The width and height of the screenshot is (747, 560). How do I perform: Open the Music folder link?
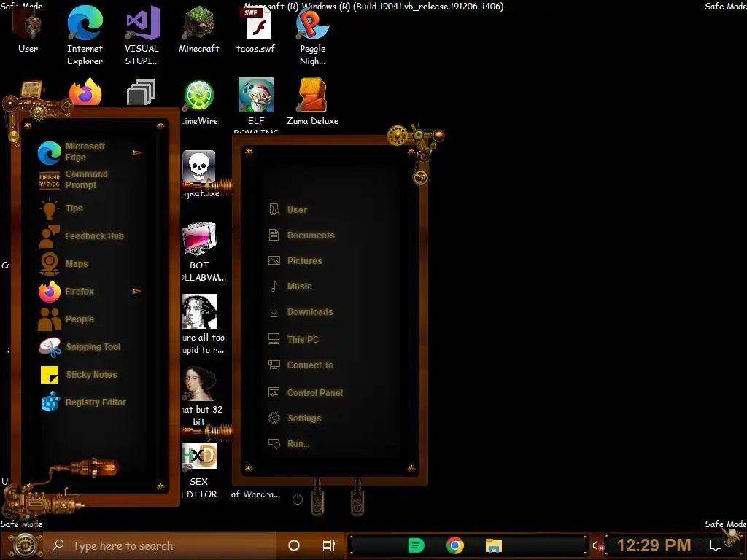(290, 286)
